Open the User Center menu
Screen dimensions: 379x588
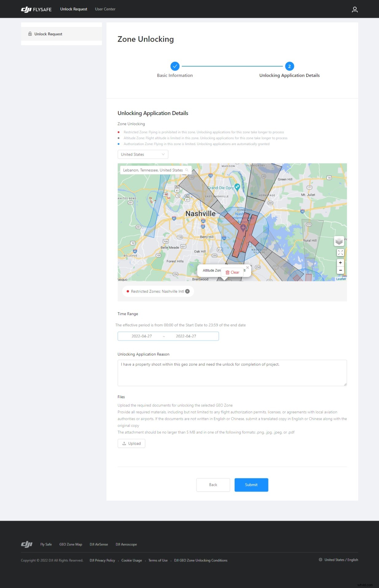tap(105, 9)
